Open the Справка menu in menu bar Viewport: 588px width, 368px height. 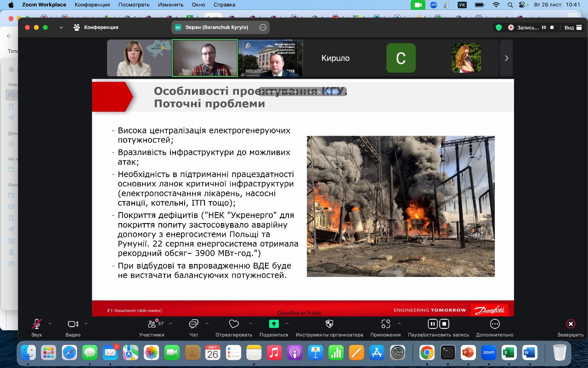[225, 5]
